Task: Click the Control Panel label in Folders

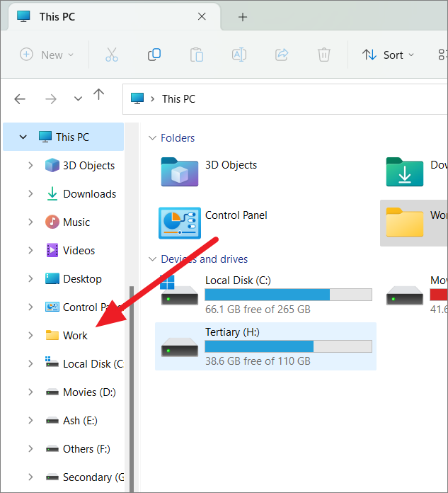Action: pyautogui.click(x=236, y=215)
